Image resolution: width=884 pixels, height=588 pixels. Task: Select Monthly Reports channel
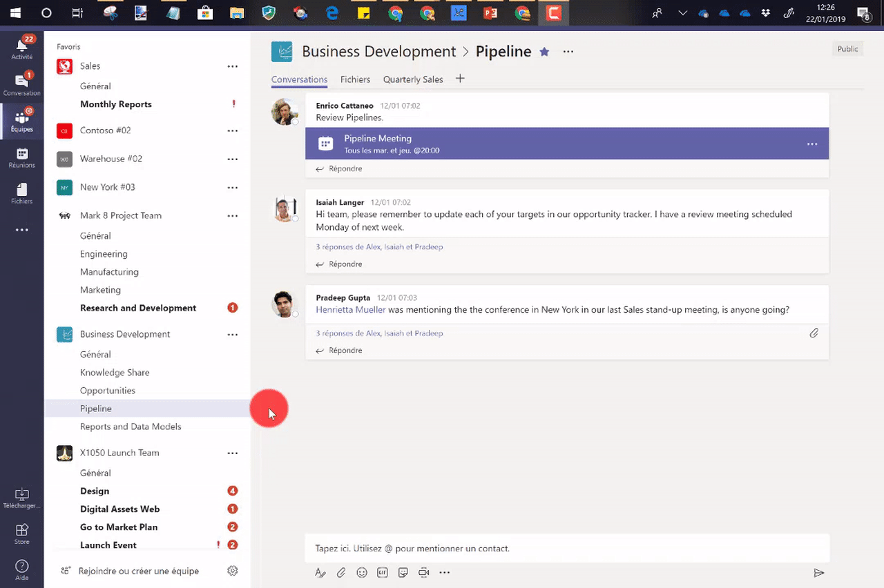[x=116, y=104]
